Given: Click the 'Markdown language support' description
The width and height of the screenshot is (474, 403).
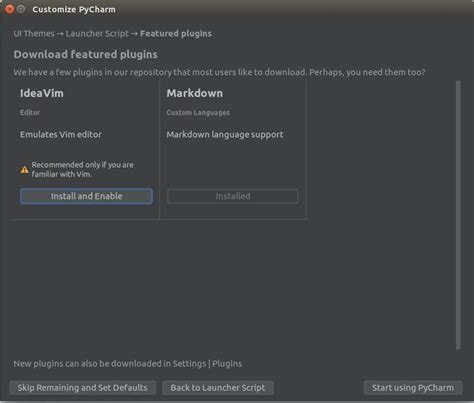Looking at the screenshot, I should click(225, 135).
